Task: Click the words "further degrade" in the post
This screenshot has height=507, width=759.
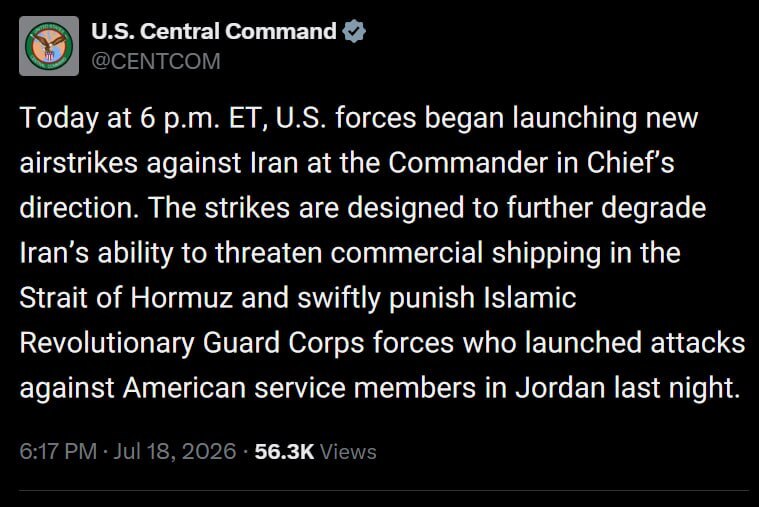Action: point(607,209)
